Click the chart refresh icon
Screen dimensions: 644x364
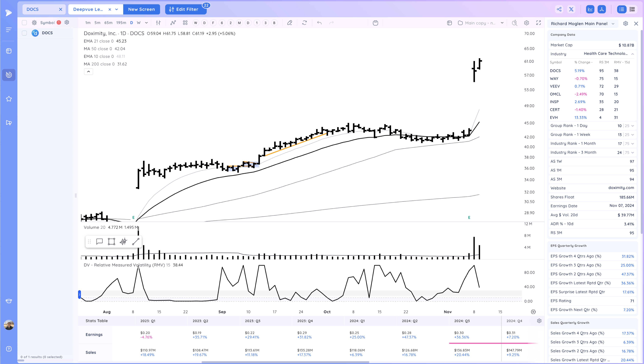tap(304, 23)
